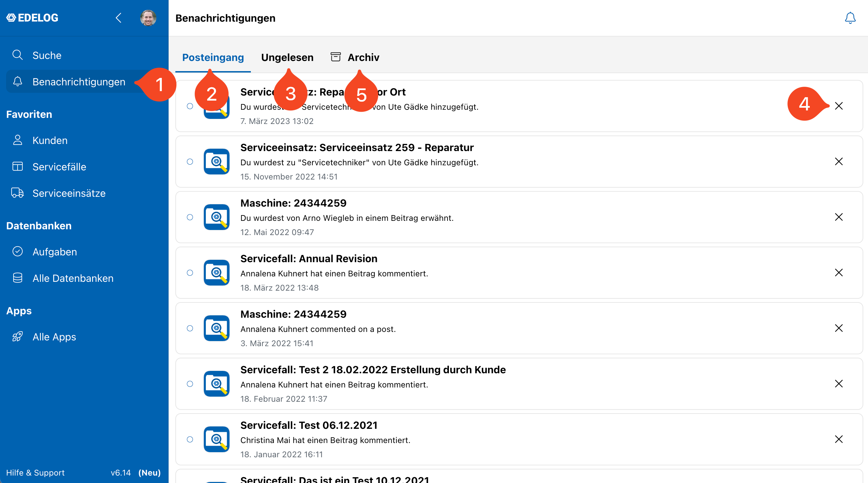Select Benachrichtigungen in the sidebar
This screenshot has height=483, width=868.
(84, 82)
